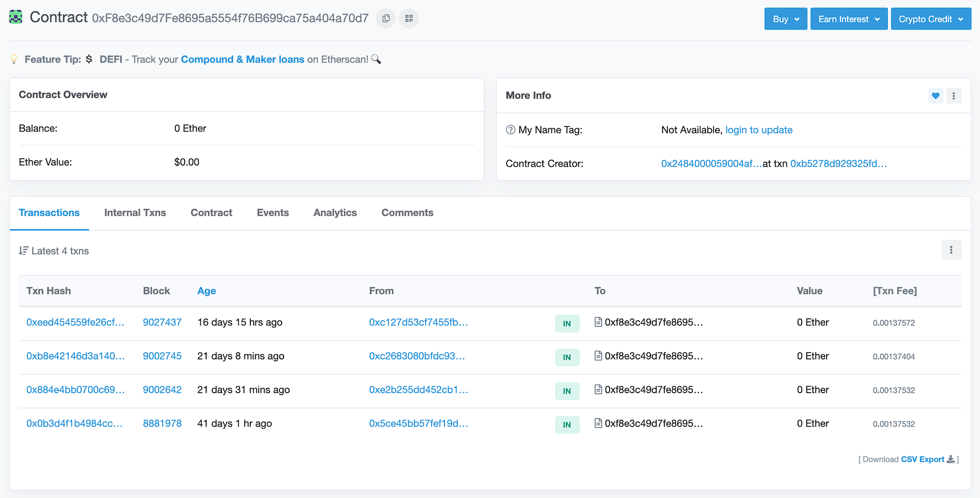This screenshot has width=980, height=498.
Task: Click the My Name Tag help icon
Action: coord(511,130)
